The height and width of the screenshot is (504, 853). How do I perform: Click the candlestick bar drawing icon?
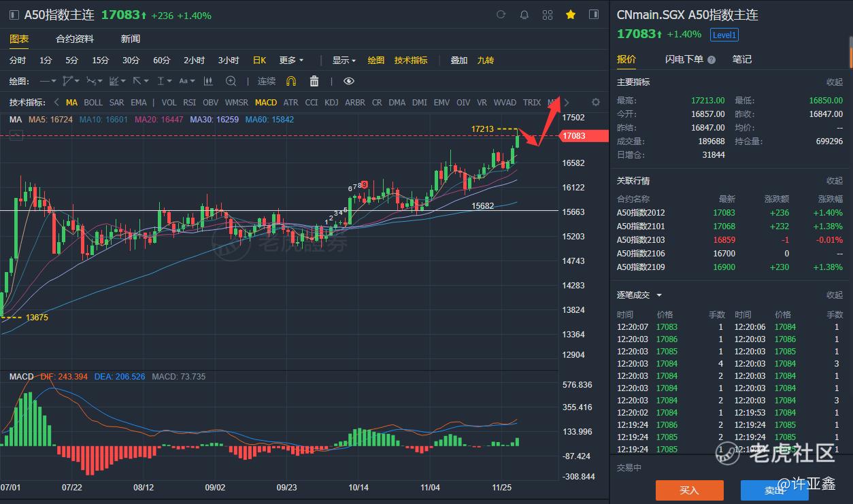click(208, 81)
